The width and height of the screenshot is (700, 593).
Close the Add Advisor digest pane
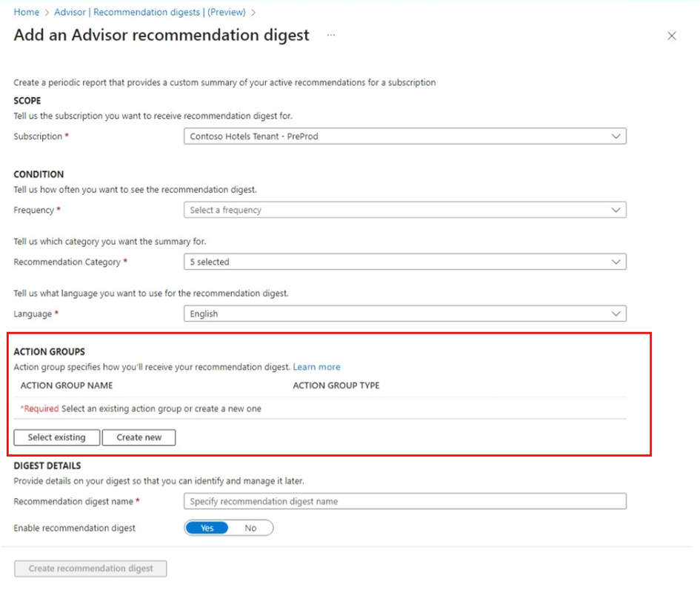tap(671, 36)
